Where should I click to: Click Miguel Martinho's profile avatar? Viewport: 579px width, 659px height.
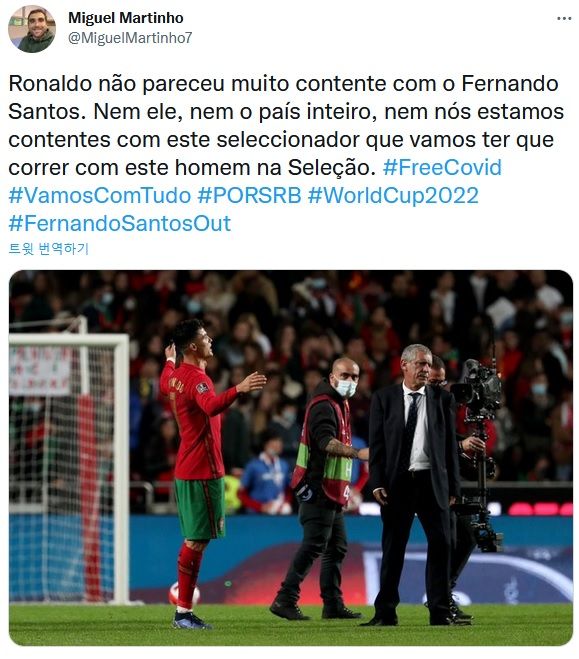tap(32, 29)
